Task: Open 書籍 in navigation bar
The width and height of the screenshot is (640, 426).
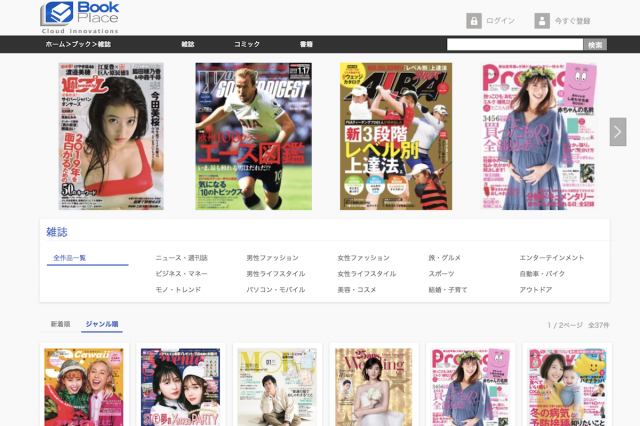Action: 306,44
